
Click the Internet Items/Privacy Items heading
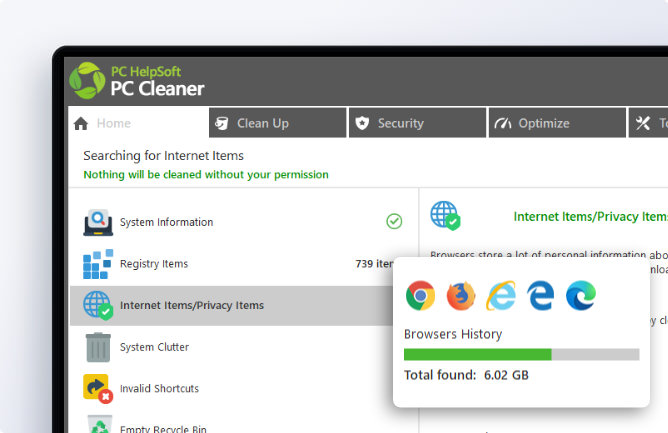589,216
